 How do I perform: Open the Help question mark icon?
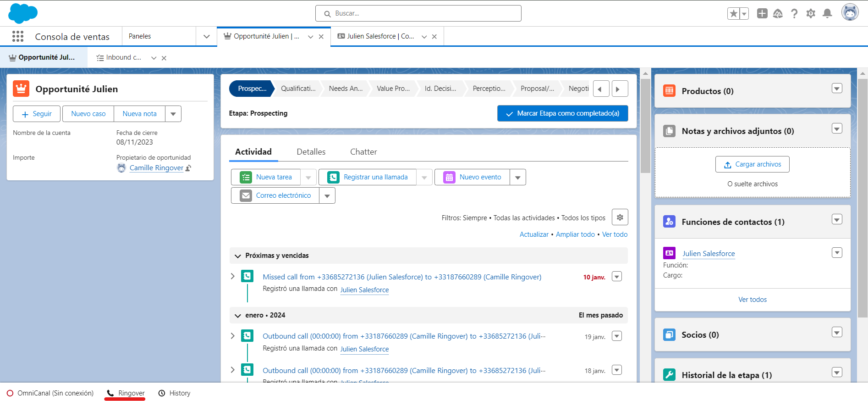coord(794,14)
